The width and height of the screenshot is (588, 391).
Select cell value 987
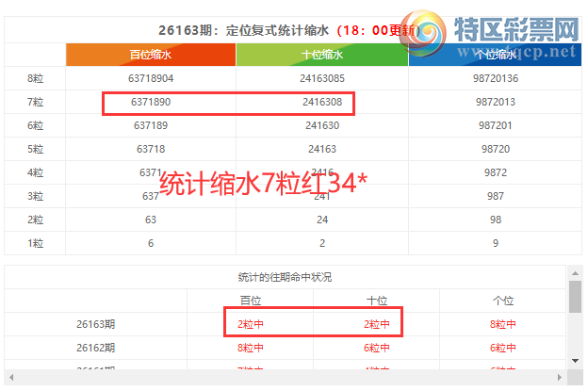tap(496, 196)
